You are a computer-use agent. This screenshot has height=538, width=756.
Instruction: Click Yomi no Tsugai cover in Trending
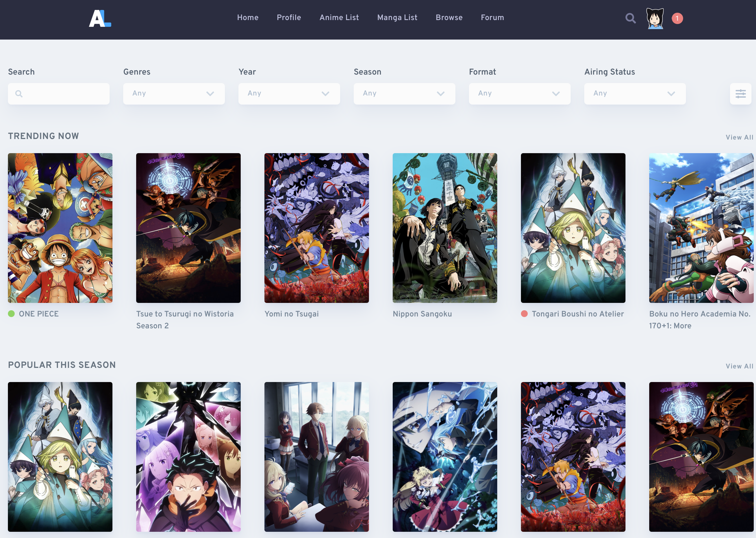point(317,228)
